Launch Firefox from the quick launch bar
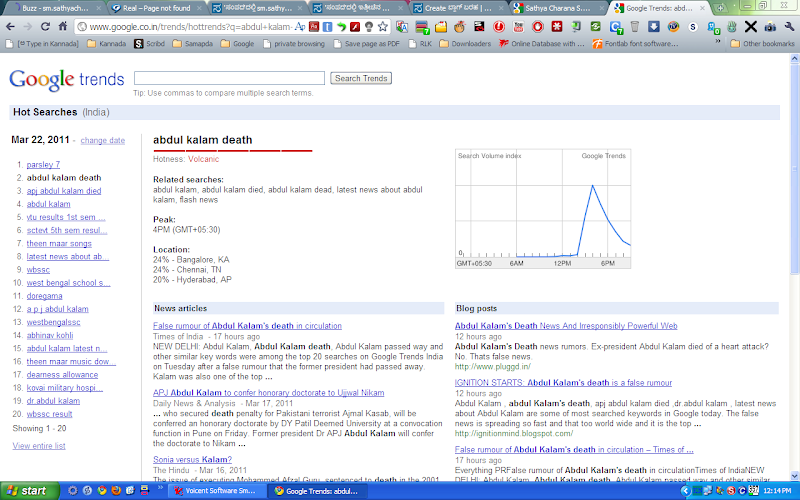Image resolution: width=800 pixels, height=500 pixels. (116, 491)
